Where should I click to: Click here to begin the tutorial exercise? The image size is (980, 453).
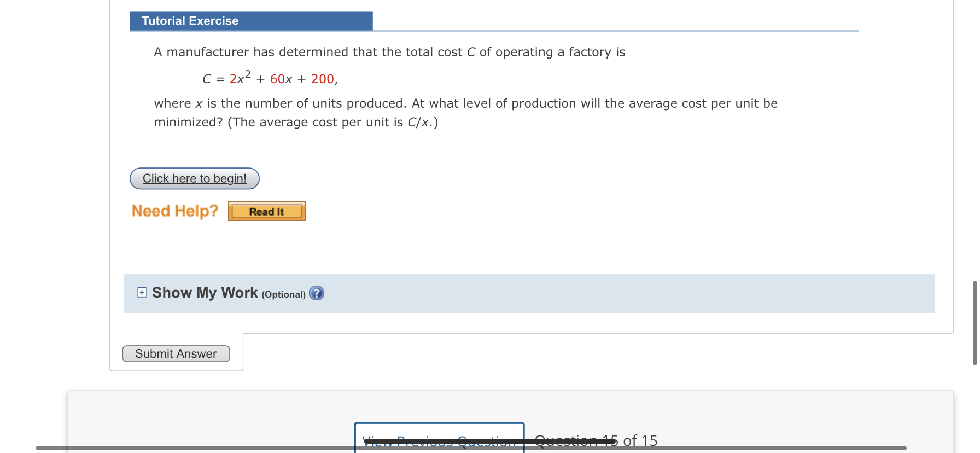[x=194, y=178]
